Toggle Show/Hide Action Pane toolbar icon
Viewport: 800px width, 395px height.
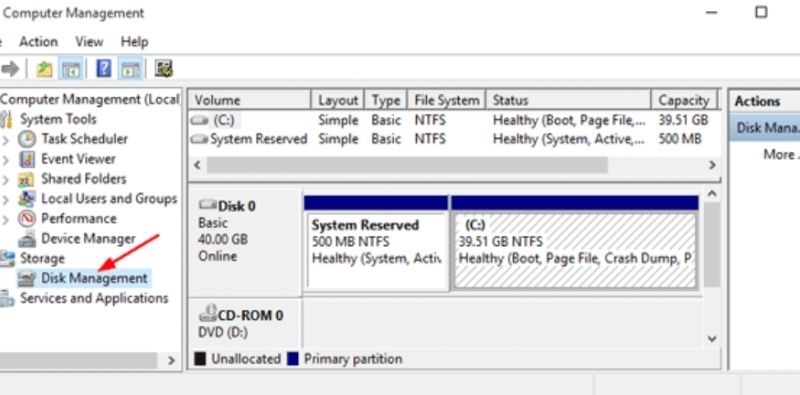tap(130, 69)
